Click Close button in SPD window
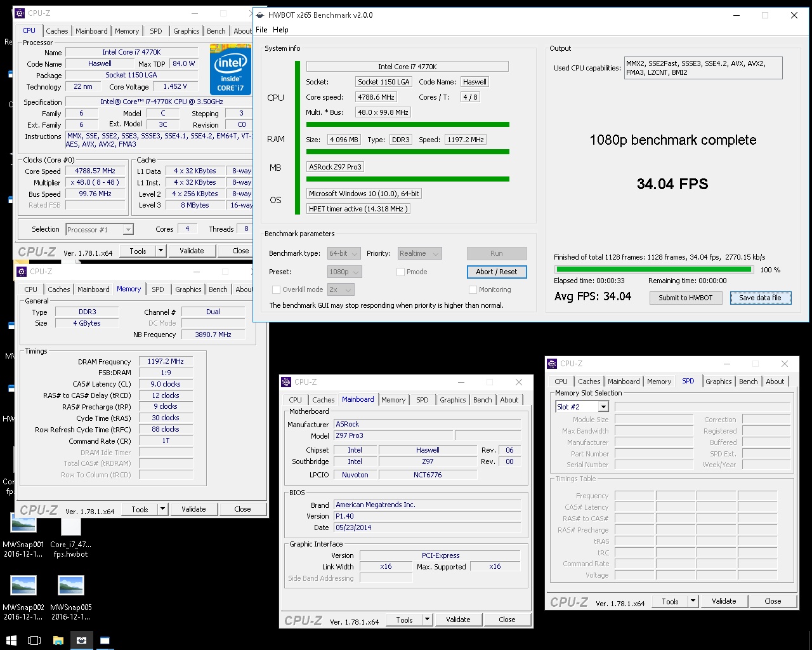 [773, 602]
